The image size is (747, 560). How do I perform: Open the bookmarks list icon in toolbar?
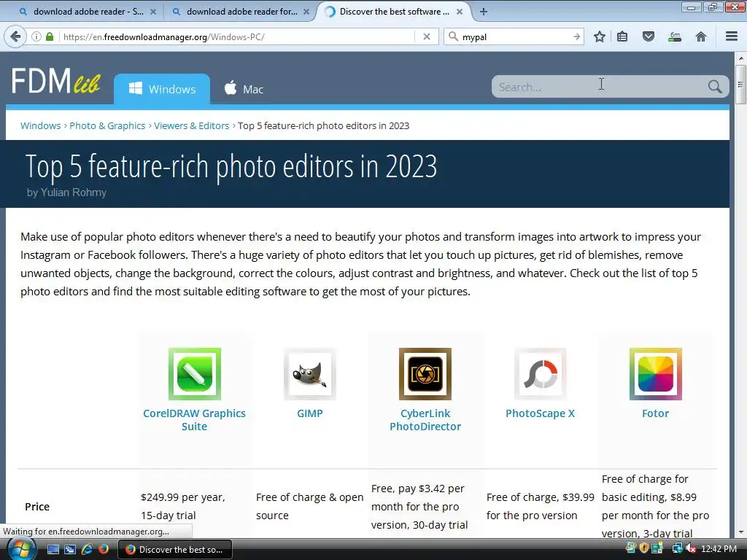(x=622, y=36)
